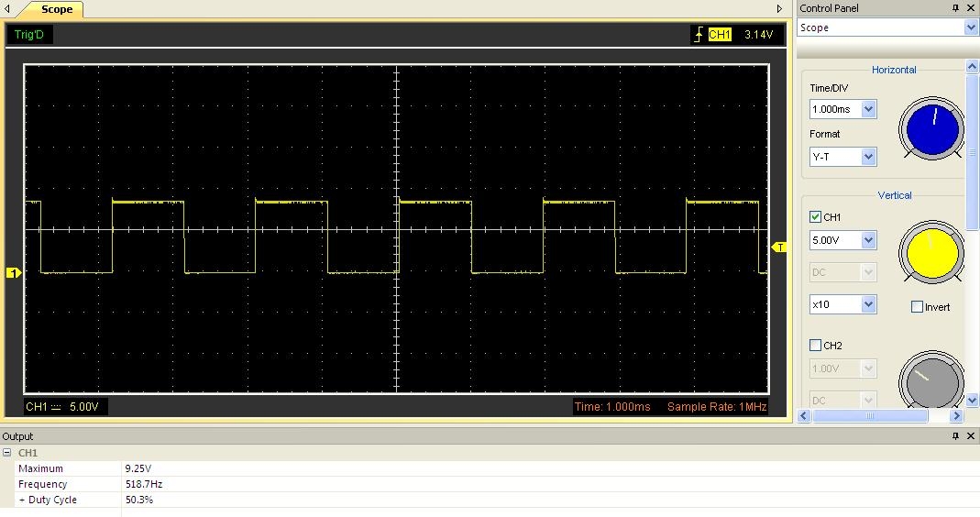Click the horizontal scrollbar right arrow
The height and width of the screenshot is (517, 980).
[x=956, y=416]
